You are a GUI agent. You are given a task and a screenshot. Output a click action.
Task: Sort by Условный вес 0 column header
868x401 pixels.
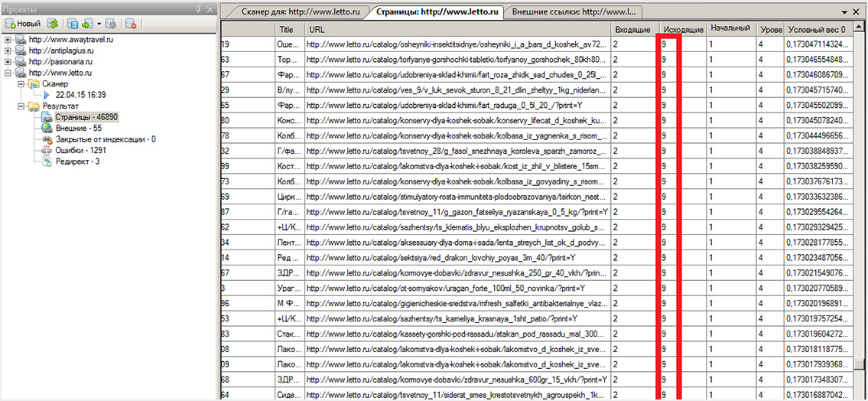(x=819, y=29)
